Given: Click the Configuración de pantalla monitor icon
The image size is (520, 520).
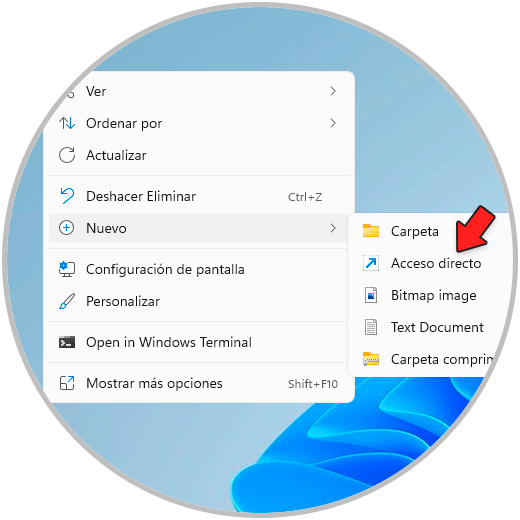Looking at the screenshot, I should click(67, 269).
